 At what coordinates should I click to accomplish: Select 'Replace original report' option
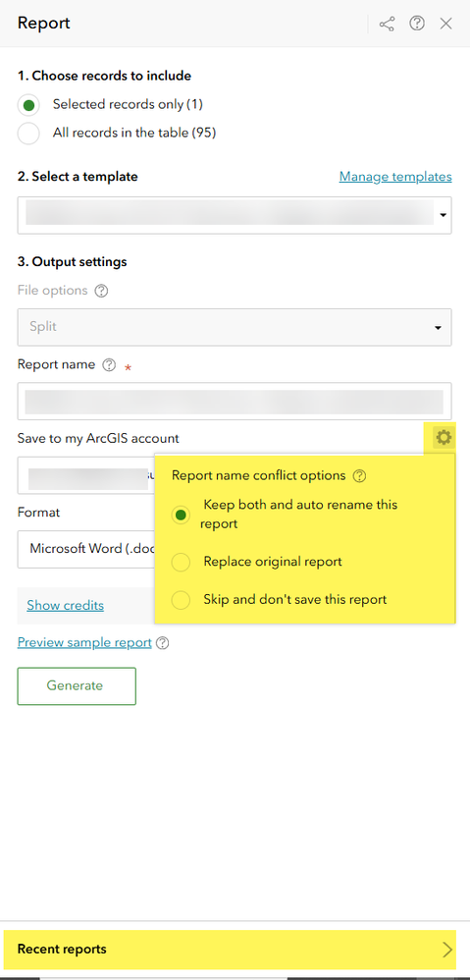(x=181, y=563)
